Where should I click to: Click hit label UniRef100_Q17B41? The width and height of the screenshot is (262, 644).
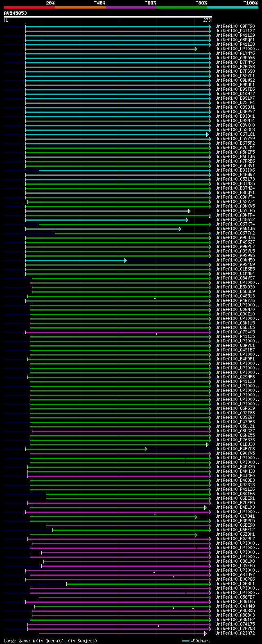[x=235, y=517]
